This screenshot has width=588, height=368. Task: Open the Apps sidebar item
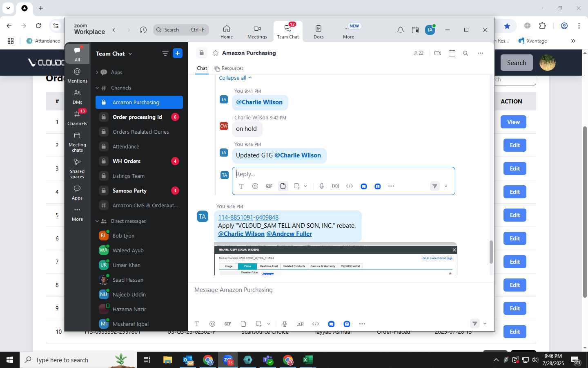[77, 193]
